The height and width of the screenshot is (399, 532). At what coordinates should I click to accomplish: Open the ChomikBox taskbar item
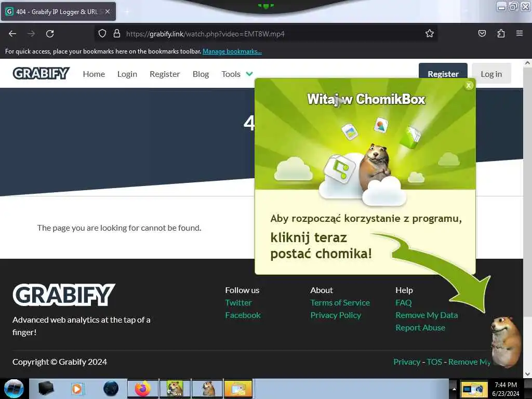tap(175, 389)
